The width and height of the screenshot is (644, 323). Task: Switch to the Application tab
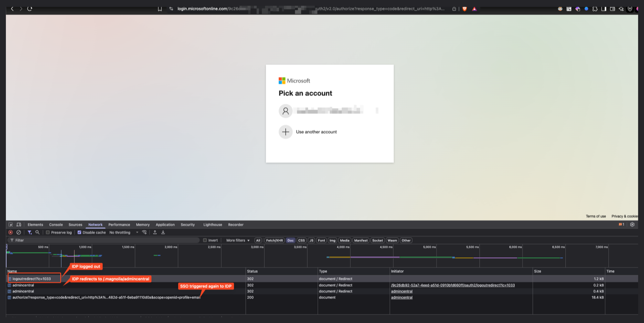[165, 225]
